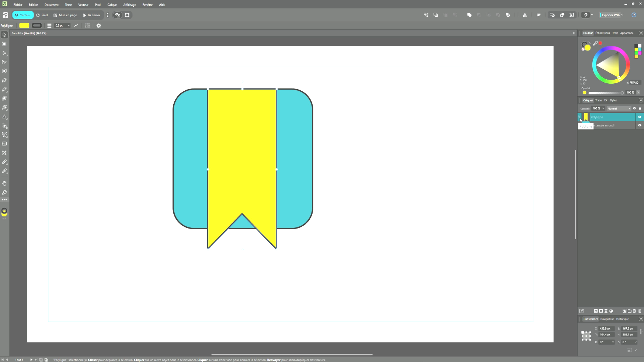This screenshot has height=362, width=644.
Task: Select the Pen tool in left toolbar
Action: tap(4, 80)
